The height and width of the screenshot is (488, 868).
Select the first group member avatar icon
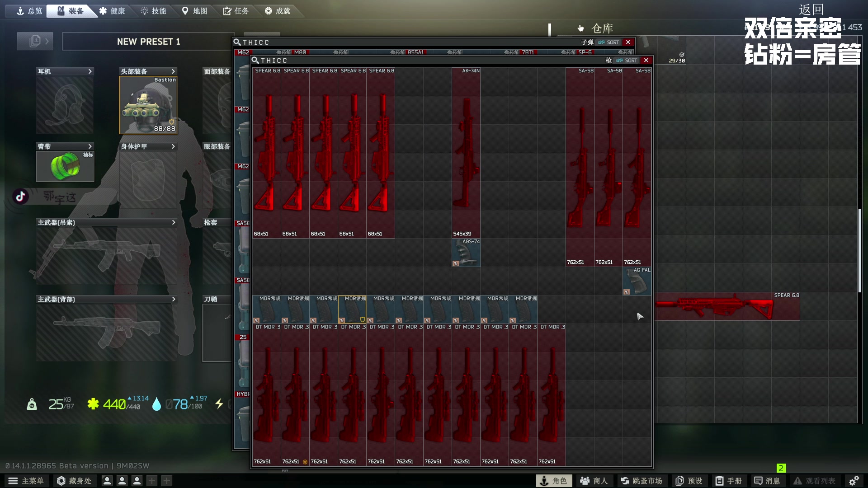tap(107, 481)
